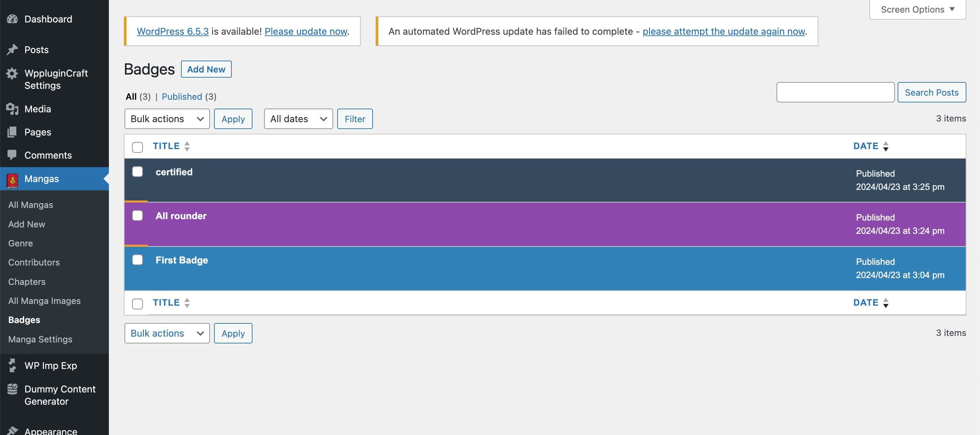Open the WordPress 6.5.3 link
980x435 pixels.
[173, 31]
